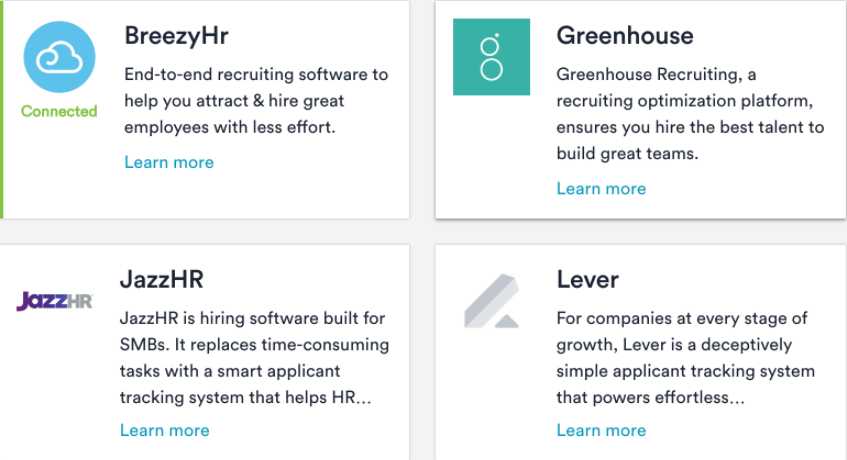
Task: Click the JazzHR hiring software description
Action: [254, 357]
